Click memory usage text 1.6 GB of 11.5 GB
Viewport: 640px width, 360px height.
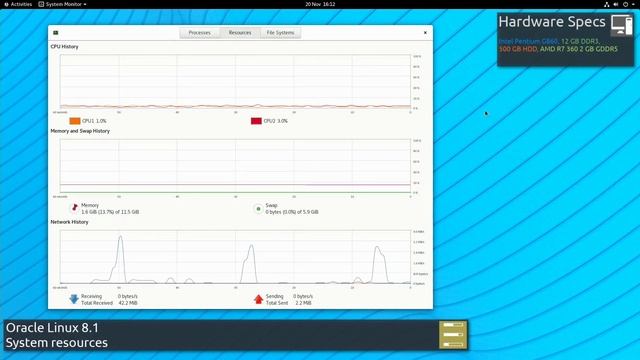110,212
